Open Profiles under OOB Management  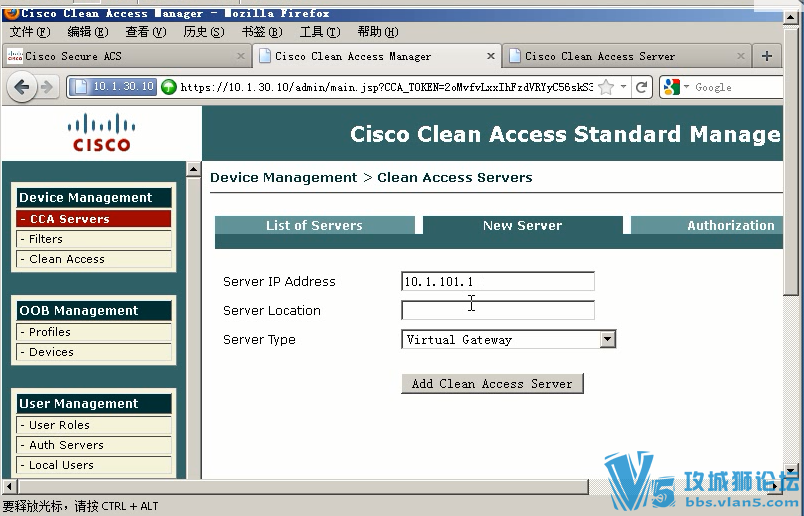pos(93,332)
